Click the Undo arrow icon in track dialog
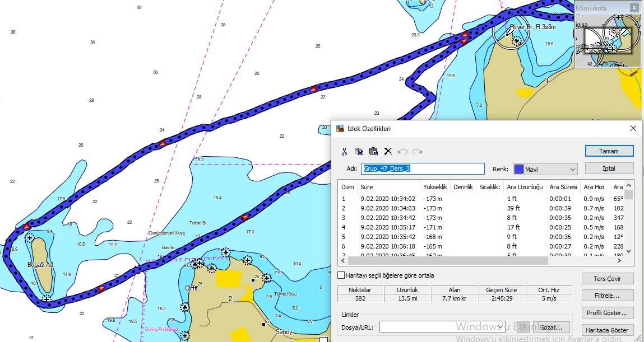The height and width of the screenshot is (342, 644). [x=402, y=152]
